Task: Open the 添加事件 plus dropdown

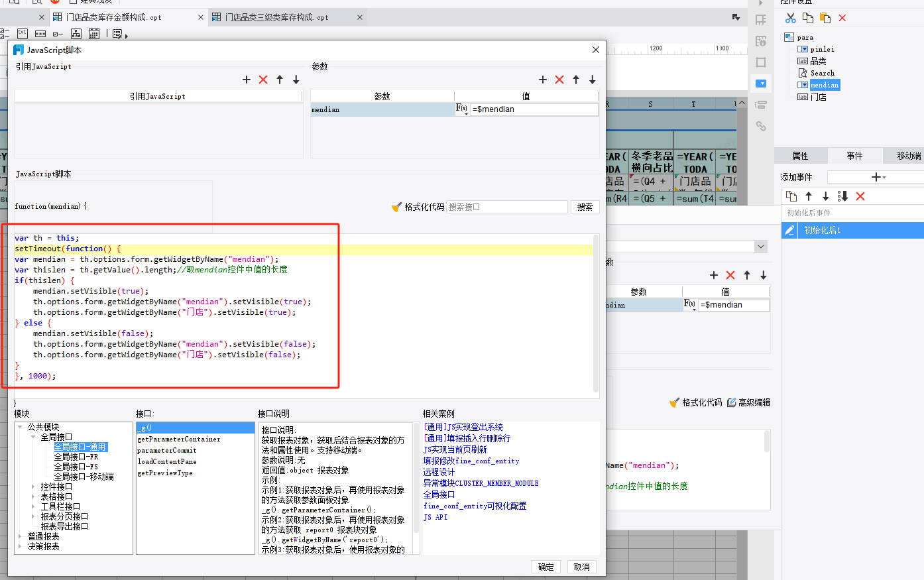Action: (878, 177)
